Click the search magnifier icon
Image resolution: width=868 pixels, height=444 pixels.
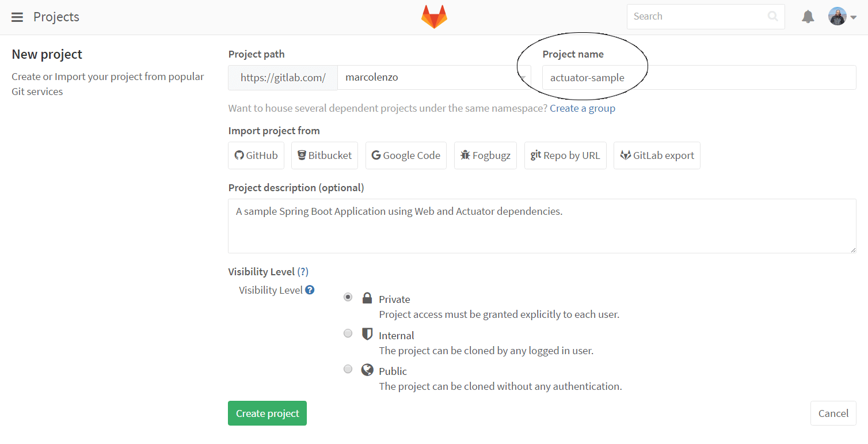[773, 16]
